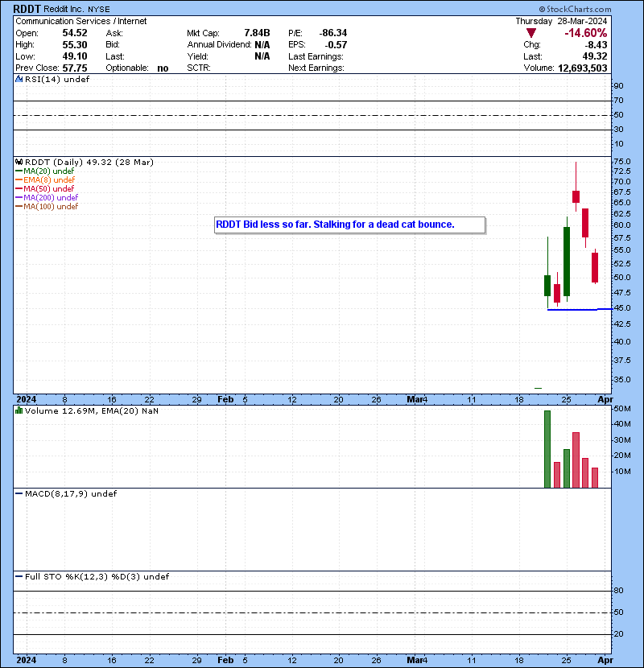Click the -14.60% change value
The height and width of the screenshot is (668, 644).
[x=585, y=33]
